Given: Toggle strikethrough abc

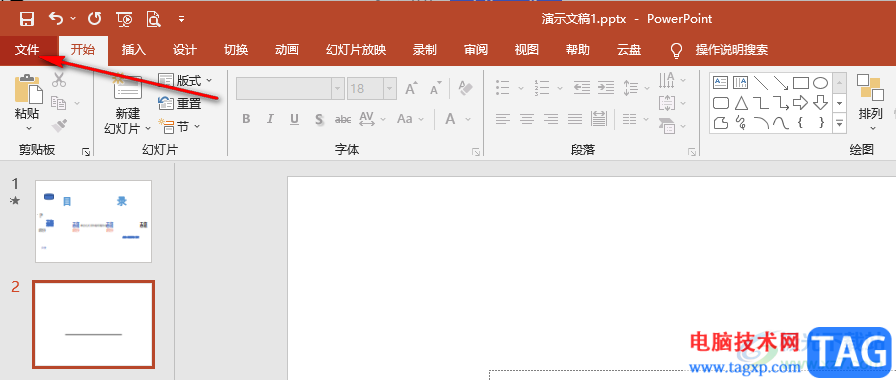Looking at the screenshot, I should 343,119.
